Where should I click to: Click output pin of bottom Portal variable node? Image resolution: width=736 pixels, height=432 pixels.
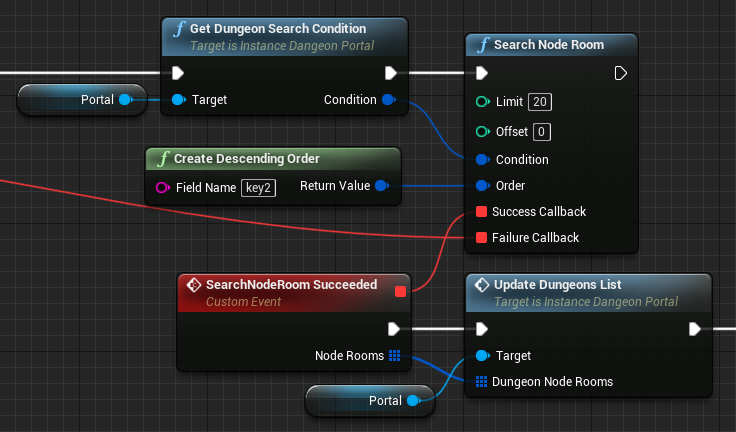[x=414, y=401]
